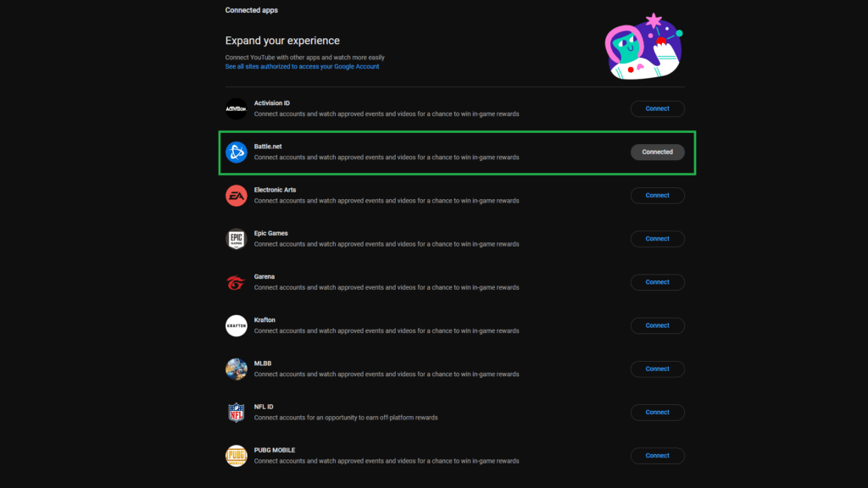Connect your Electronic Arts account
This screenshot has width=868, height=488.
[657, 195]
